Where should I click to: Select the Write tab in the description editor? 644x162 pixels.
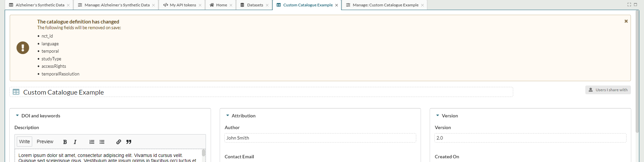(24, 142)
